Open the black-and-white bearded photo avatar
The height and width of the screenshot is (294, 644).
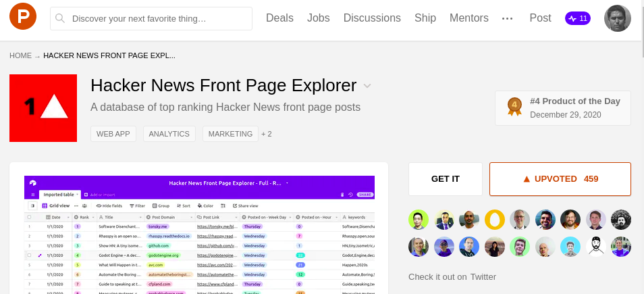click(x=620, y=220)
